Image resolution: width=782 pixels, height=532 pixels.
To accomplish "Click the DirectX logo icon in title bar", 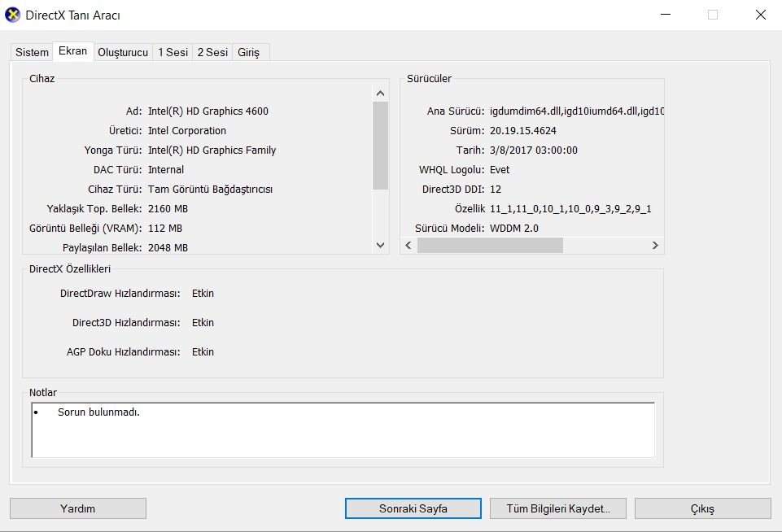I will pos(12,15).
